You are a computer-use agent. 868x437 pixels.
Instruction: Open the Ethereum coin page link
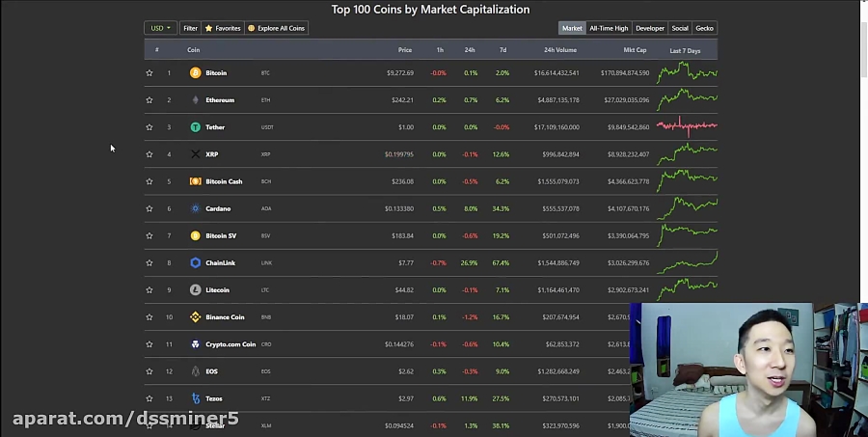[220, 99]
